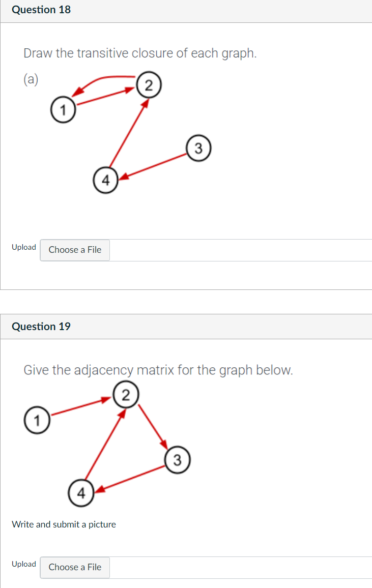Select node 2 in Question 19 graph
Viewport: 372px width, 588px height.
tap(126, 394)
